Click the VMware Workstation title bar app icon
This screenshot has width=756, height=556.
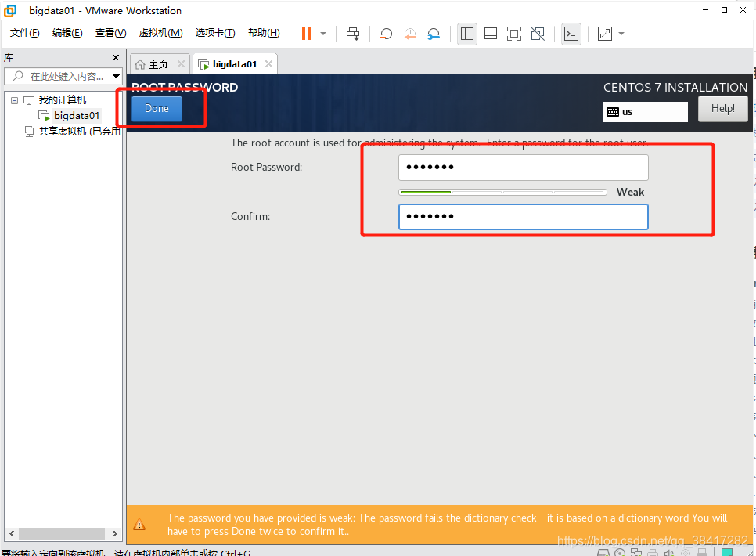[x=10, y=10]
